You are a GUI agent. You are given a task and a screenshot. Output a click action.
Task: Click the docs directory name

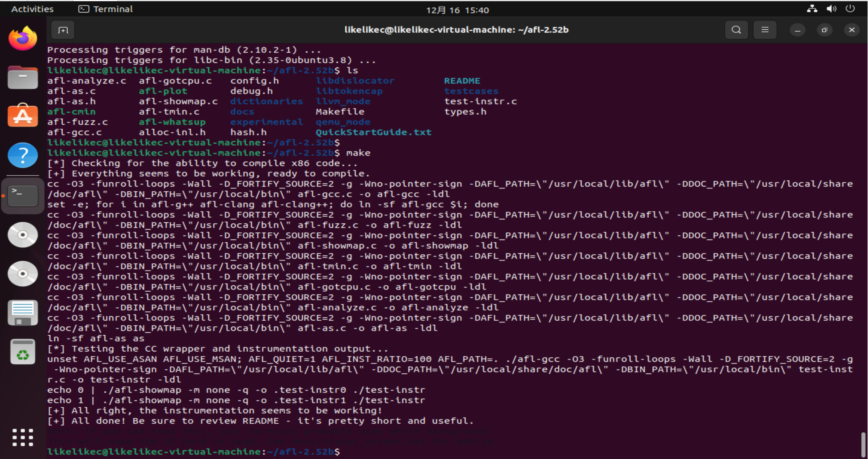point(242,112)
